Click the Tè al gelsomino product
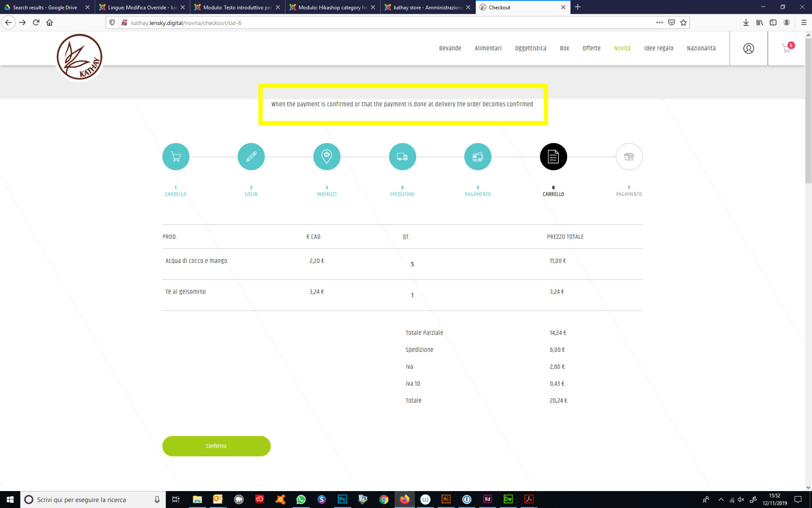The height and width of the screenshot is (508, 812). 186,292
